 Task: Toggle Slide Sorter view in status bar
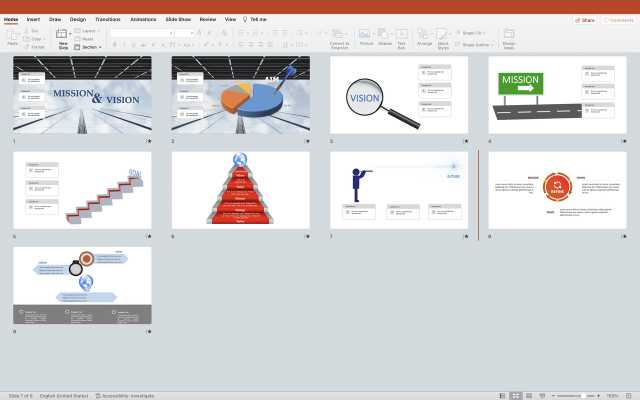pos(515,395)
